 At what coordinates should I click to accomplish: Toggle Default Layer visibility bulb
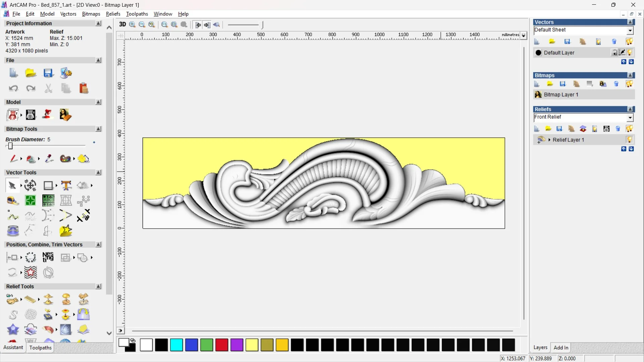point(630,53)
